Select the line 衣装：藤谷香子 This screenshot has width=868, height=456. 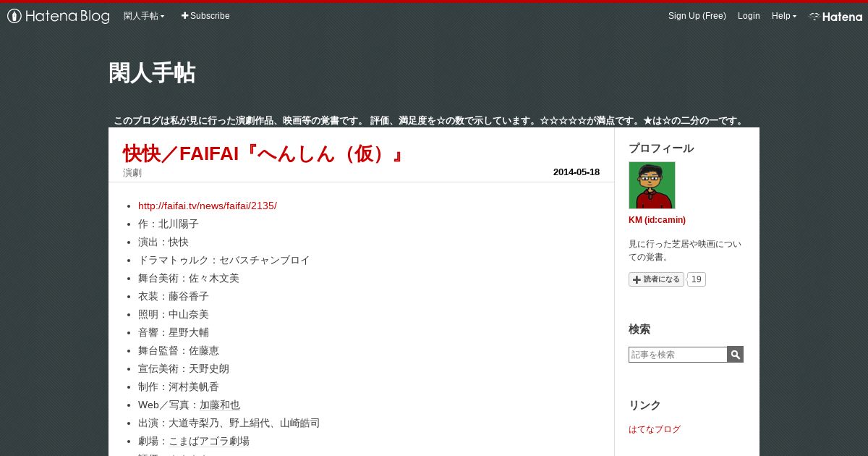[174, 296]
